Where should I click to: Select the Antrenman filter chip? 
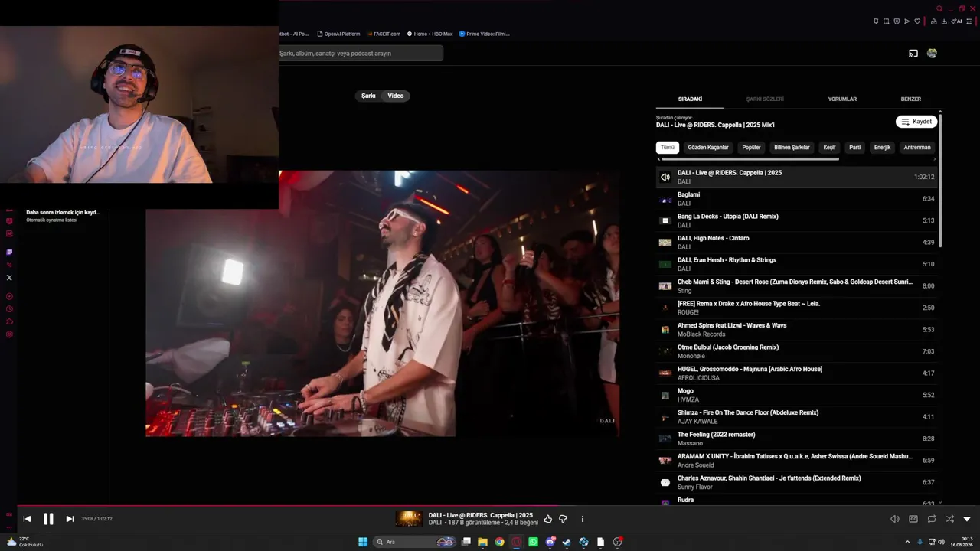pos(917,148)
